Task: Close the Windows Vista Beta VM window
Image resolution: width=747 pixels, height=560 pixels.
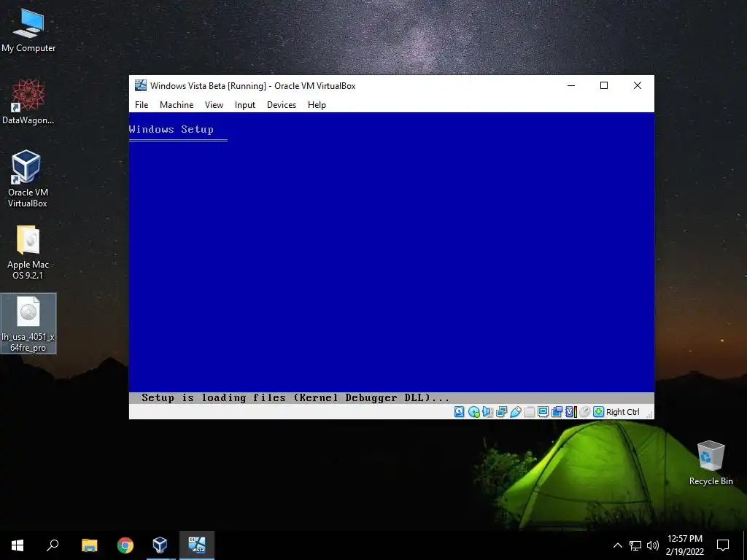Action: pos(638,86)
